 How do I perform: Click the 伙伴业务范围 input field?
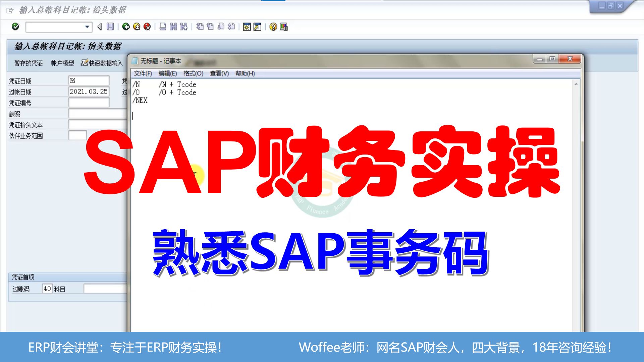[77, 135]
